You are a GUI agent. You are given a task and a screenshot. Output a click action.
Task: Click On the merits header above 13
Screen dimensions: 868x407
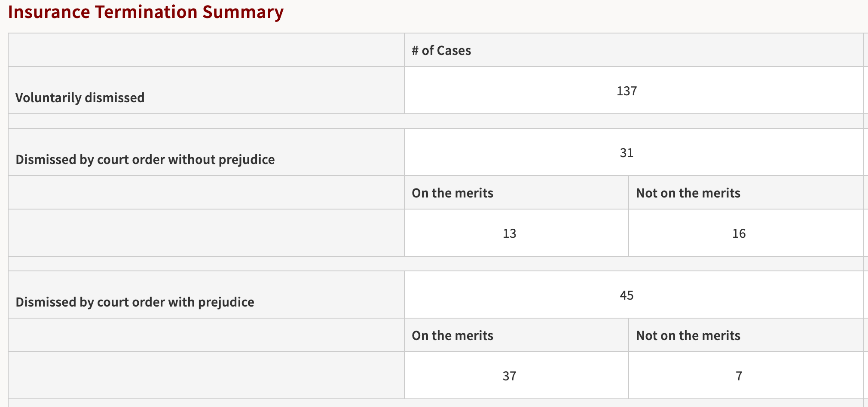click(x=452, y=193)
